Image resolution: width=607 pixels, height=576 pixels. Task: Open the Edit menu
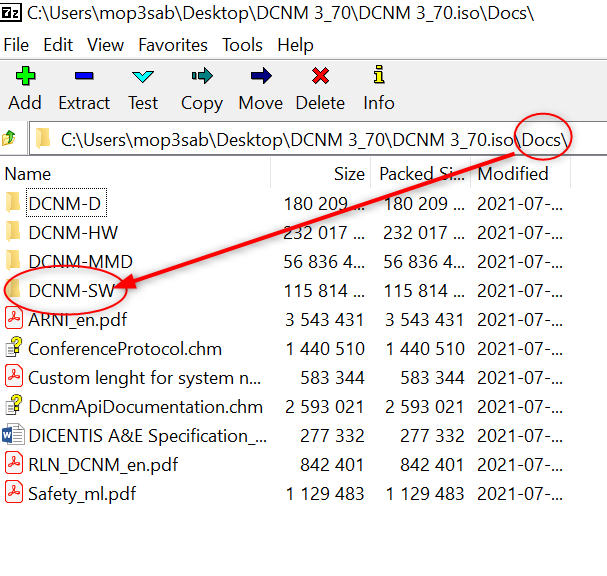click(58, 45)
